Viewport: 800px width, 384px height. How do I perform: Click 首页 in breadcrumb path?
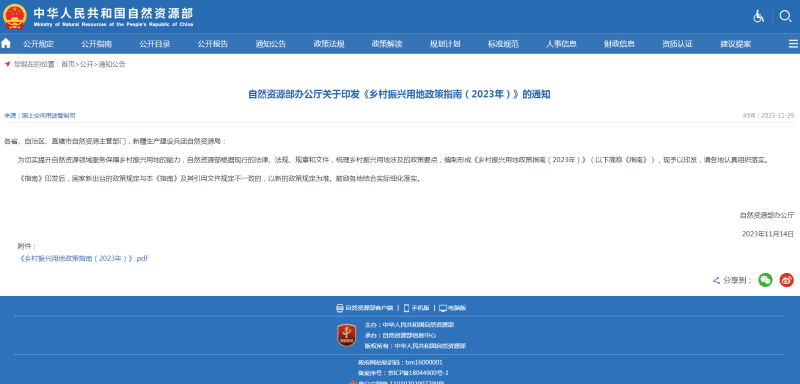[x=68, y=64]
